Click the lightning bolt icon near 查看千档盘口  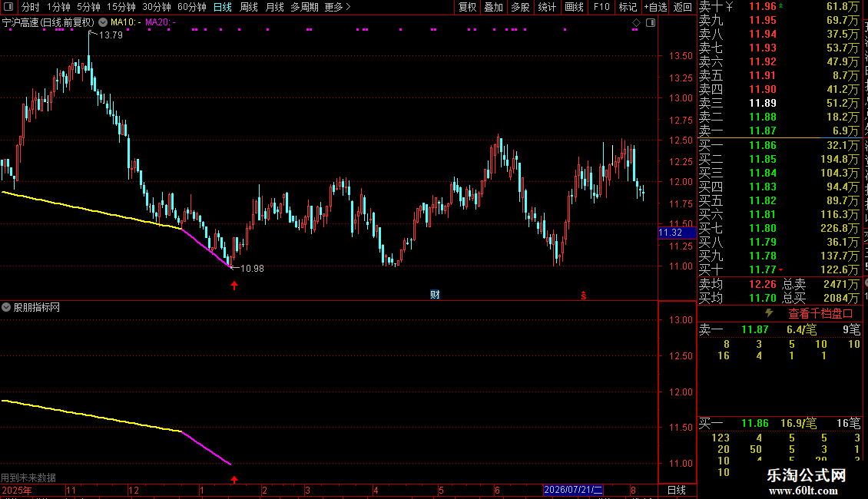coord(769,313)
